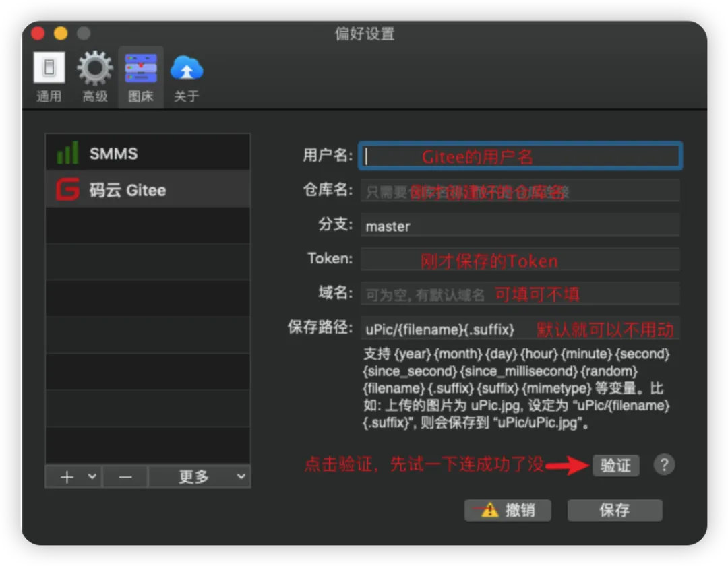Click the 验证 (Verify) button

click(615, 466)
